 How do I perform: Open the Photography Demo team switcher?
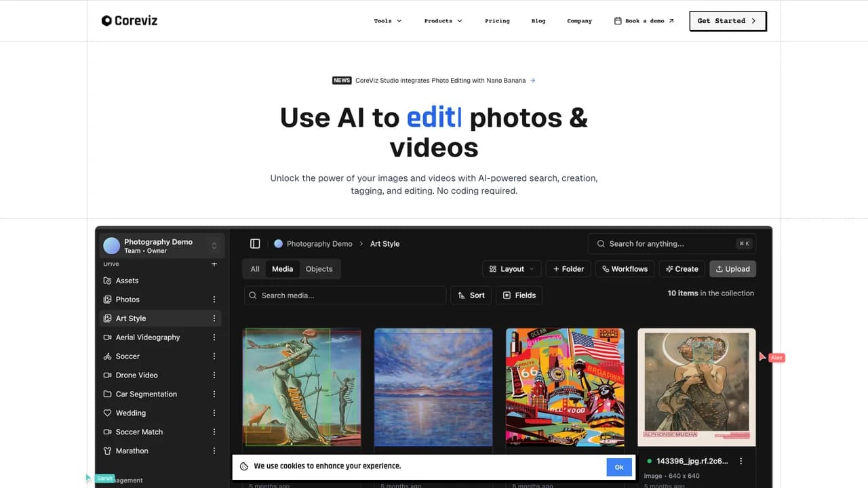161,246
